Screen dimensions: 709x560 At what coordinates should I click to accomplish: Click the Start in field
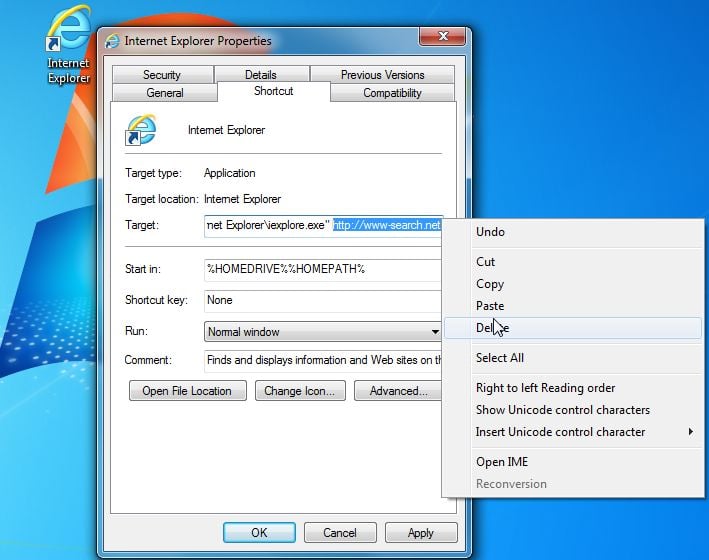click(x=323, y=270)
